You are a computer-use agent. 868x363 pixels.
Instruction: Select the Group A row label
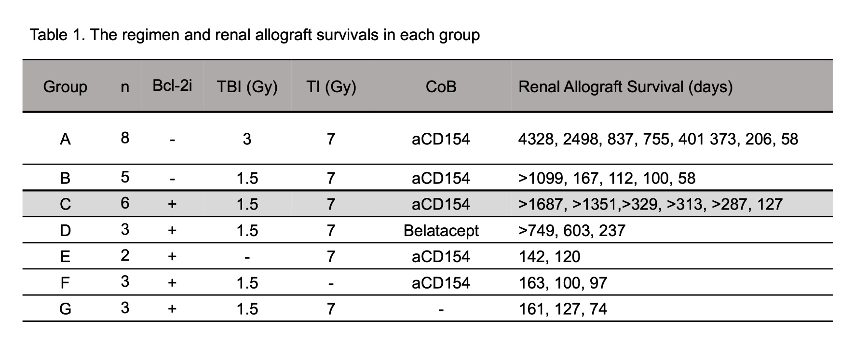pos(65,140)
